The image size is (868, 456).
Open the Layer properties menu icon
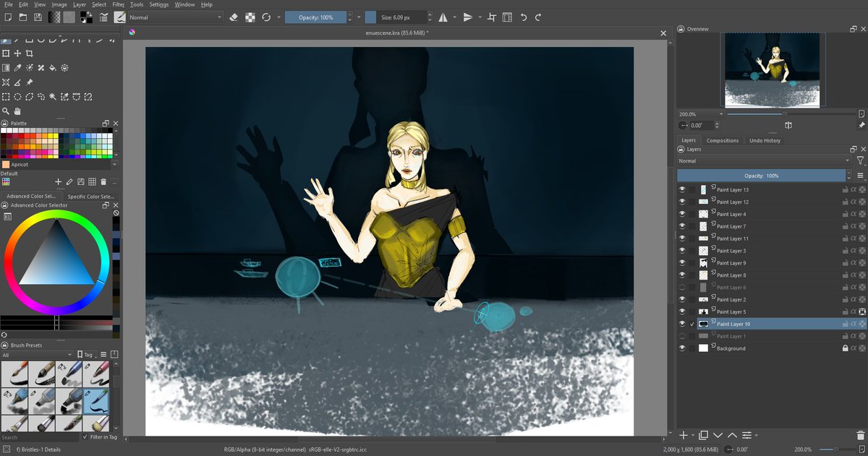[748, 435]
